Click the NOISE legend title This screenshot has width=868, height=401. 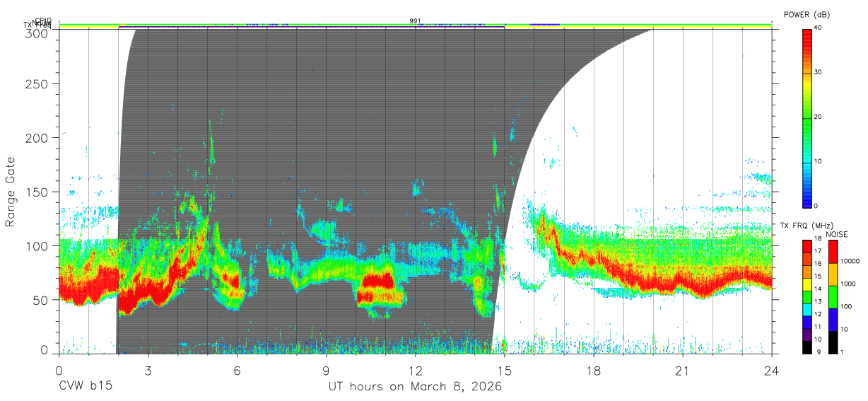tap(837, 234)
